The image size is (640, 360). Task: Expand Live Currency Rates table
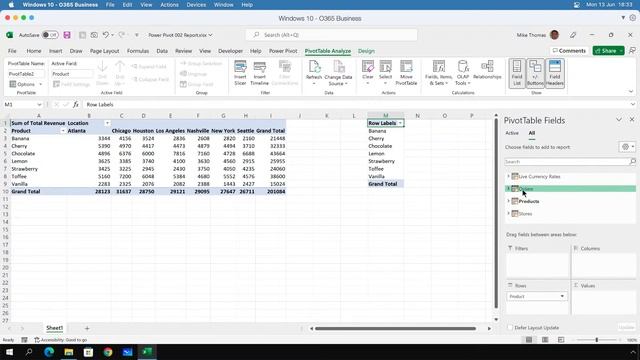tap(509, 176)
